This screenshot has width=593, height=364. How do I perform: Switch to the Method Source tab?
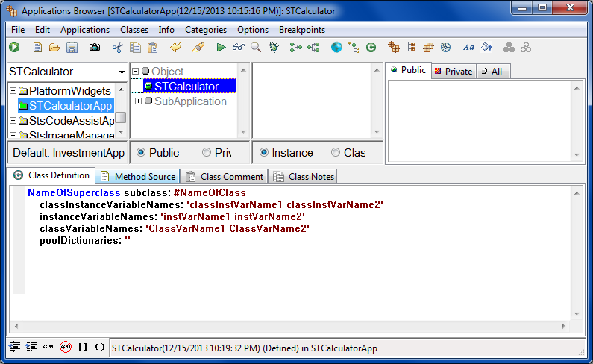138,177
